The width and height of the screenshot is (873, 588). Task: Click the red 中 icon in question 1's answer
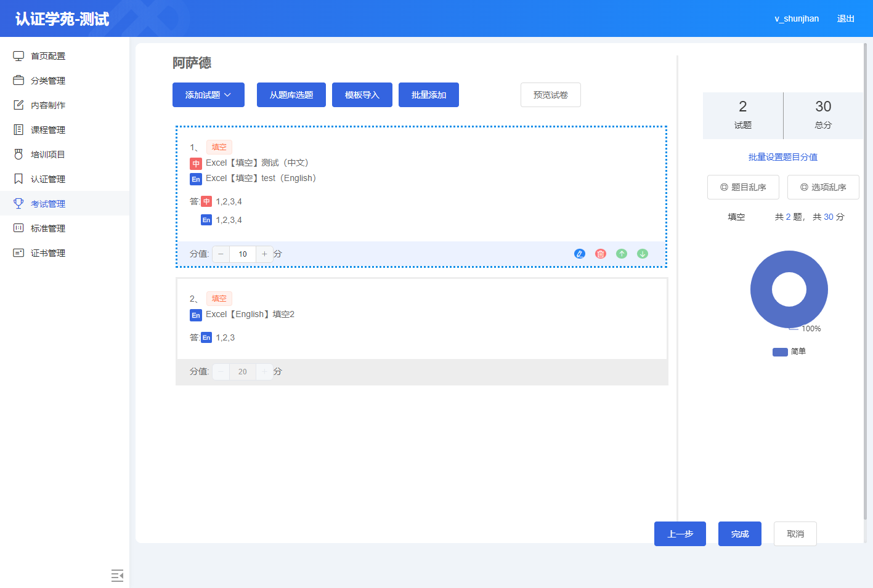pos(206,201)
